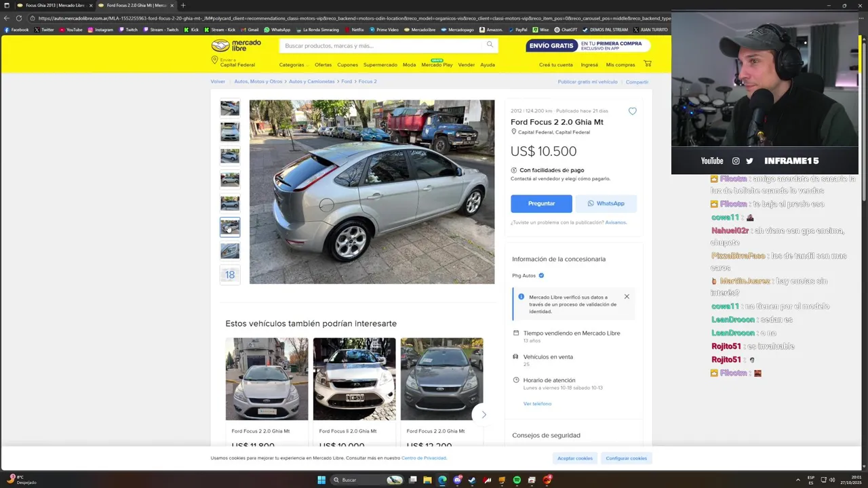
Task: Click the browser back arrow
Action: point(7,18)
